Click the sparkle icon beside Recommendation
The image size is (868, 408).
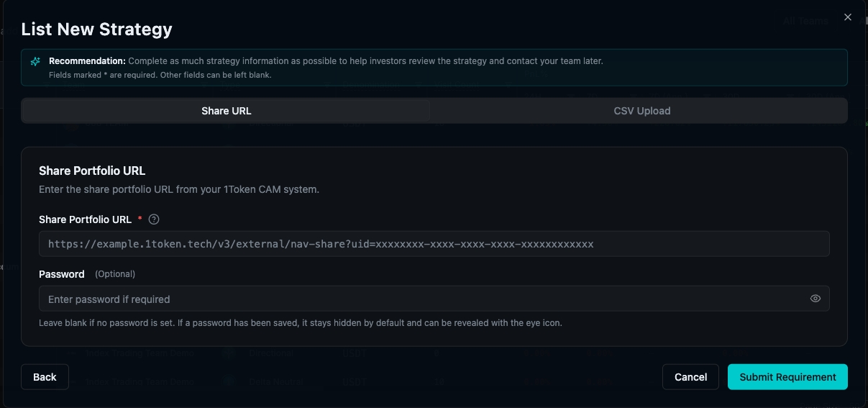pos(35,62)
